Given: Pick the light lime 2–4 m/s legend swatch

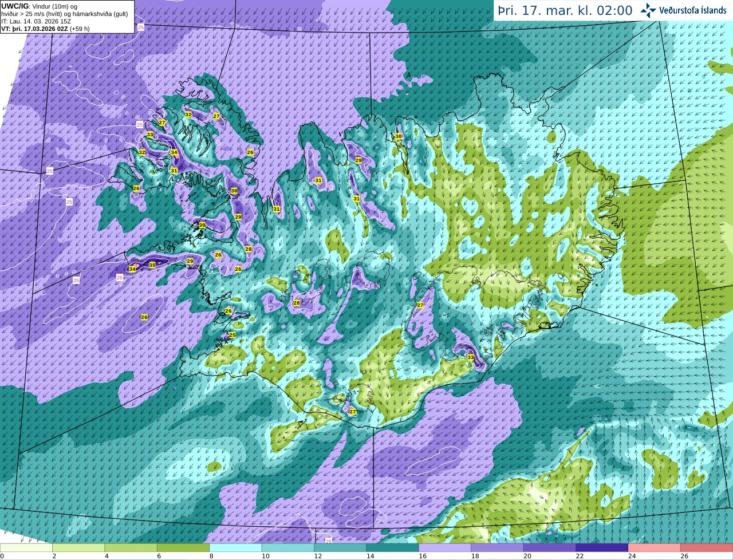Looking at the screenshot, I should [x=78, y=548].
